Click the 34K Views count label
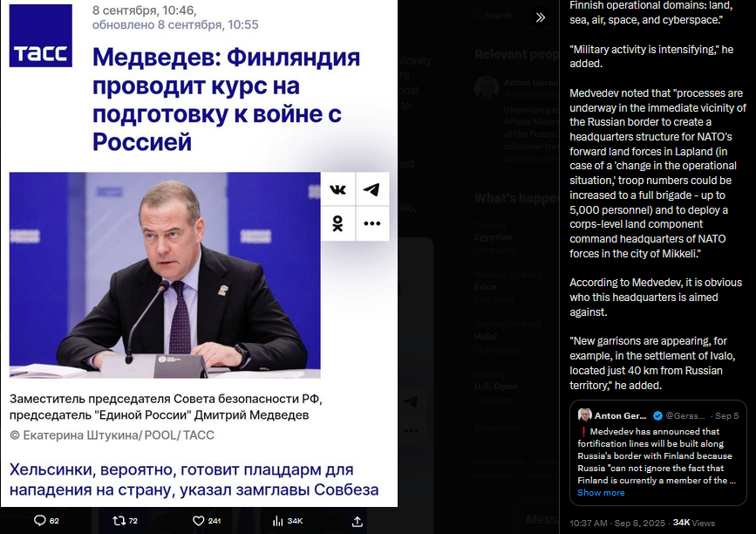Screen dimensions: 756x534 click(694, 523)
